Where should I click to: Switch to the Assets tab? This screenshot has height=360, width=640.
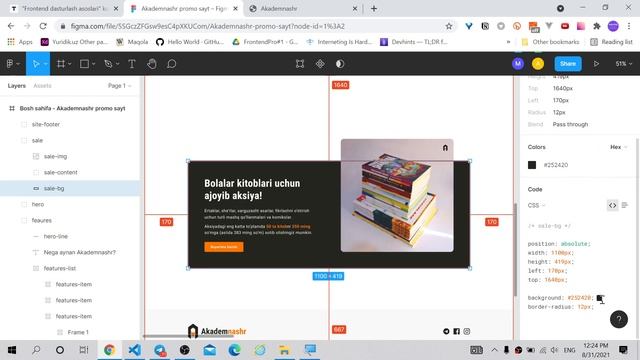42,86
